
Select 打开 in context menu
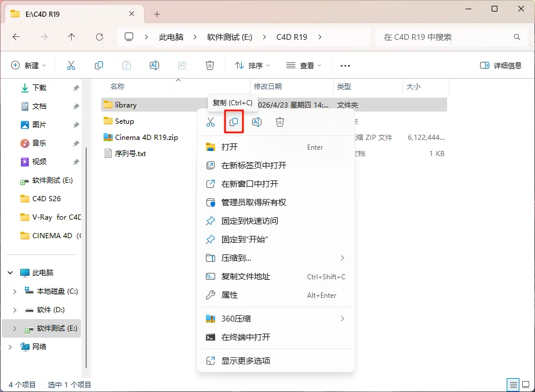276,147
